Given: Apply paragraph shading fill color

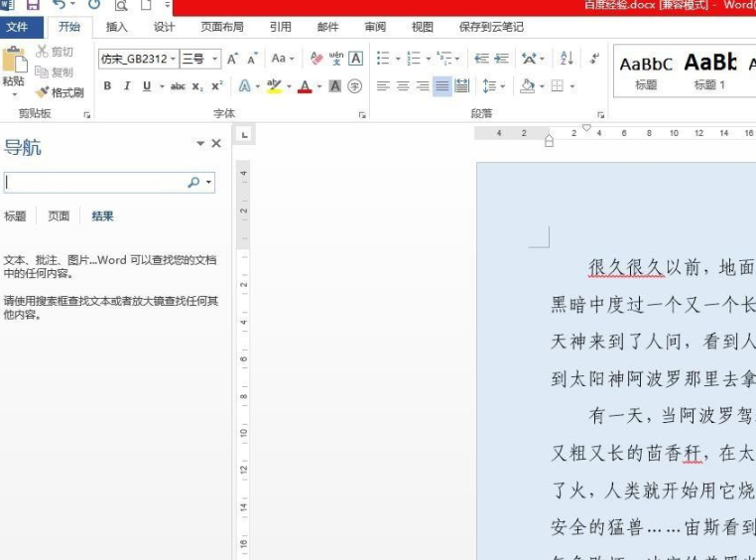Looking at the screenshot, I should coord(528,86).
